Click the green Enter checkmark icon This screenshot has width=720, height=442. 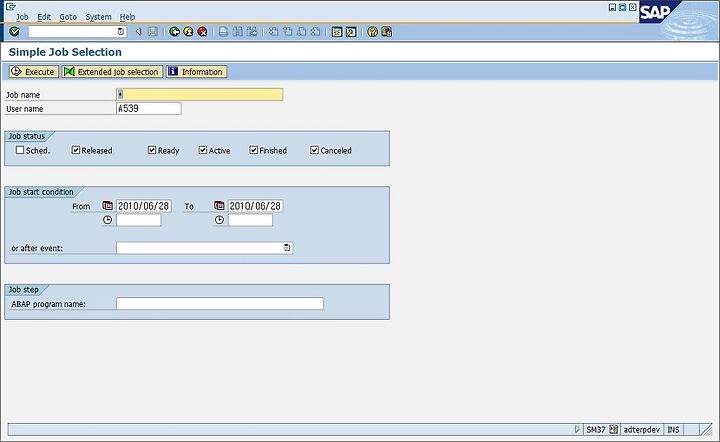(x=14, y=32)
